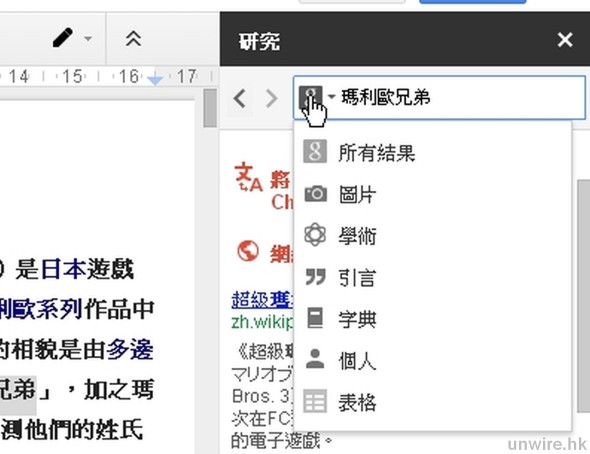Click the atom icon beside 學術

pos(315,235)
